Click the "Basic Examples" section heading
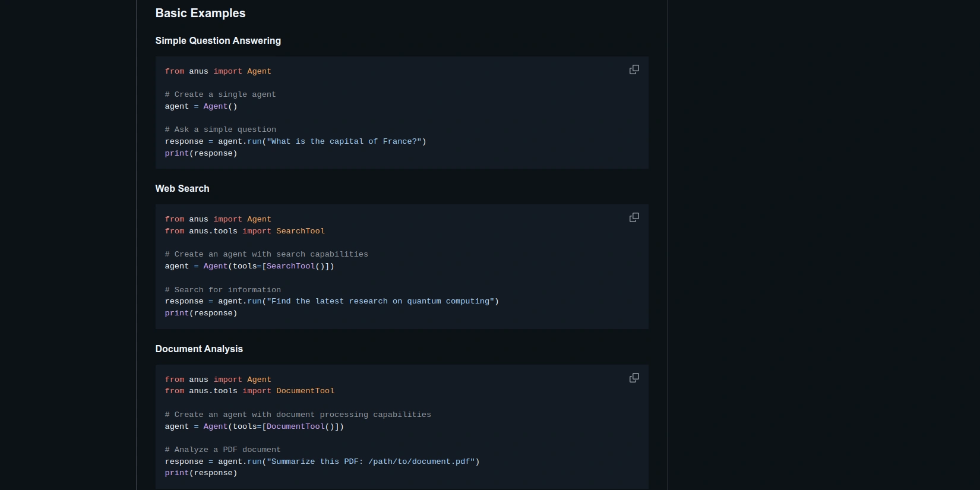This screenshot has height=490, width=980. (200, 13)
